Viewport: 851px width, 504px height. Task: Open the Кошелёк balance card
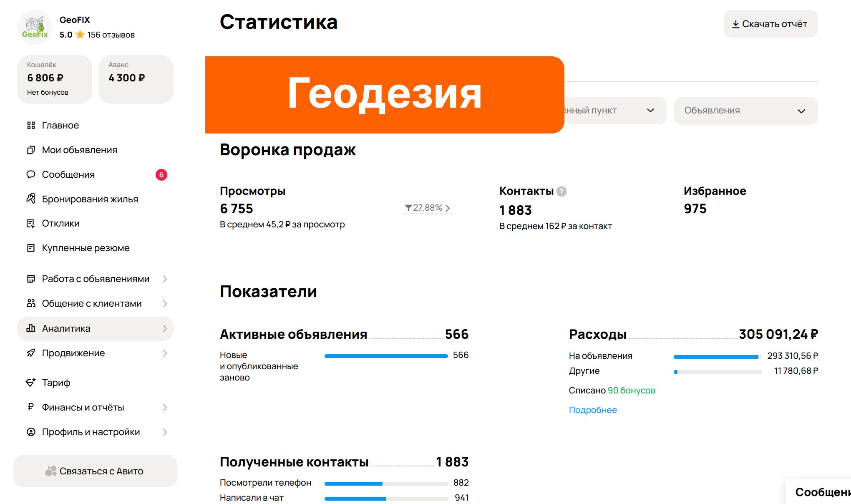click(x=54, y=79)
